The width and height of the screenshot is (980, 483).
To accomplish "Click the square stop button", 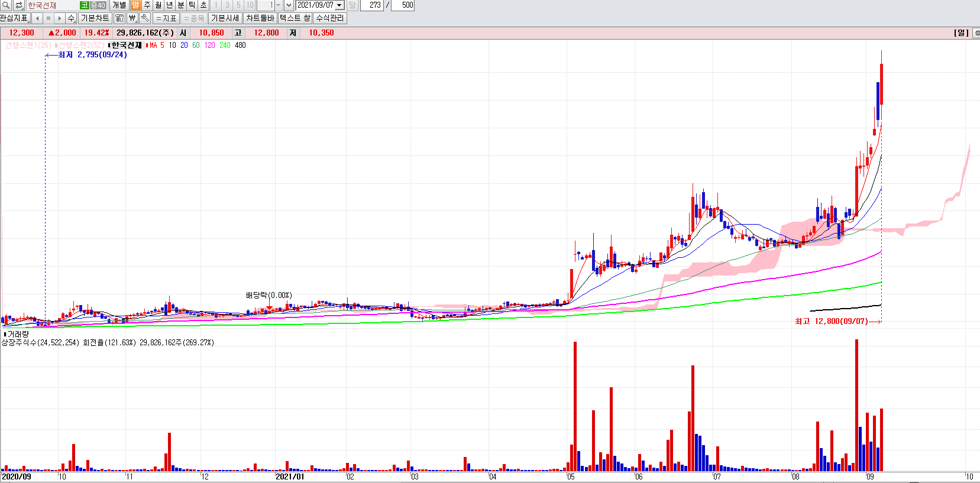I will click(x=48, y=18).
